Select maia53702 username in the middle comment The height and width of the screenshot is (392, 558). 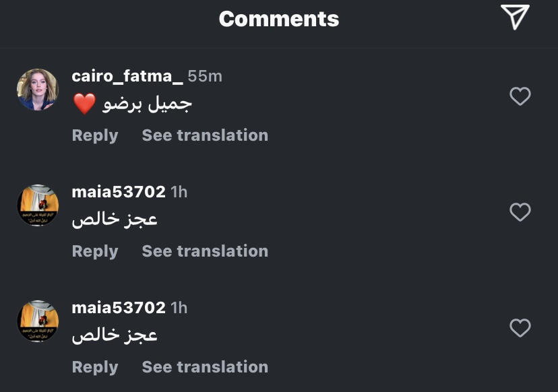tap(119, 192)
